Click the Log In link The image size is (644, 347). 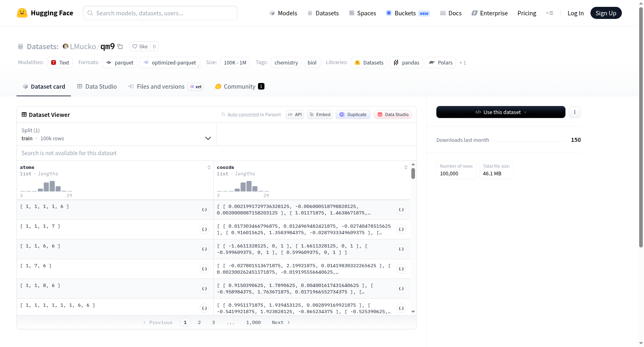[x=576, y=13]
